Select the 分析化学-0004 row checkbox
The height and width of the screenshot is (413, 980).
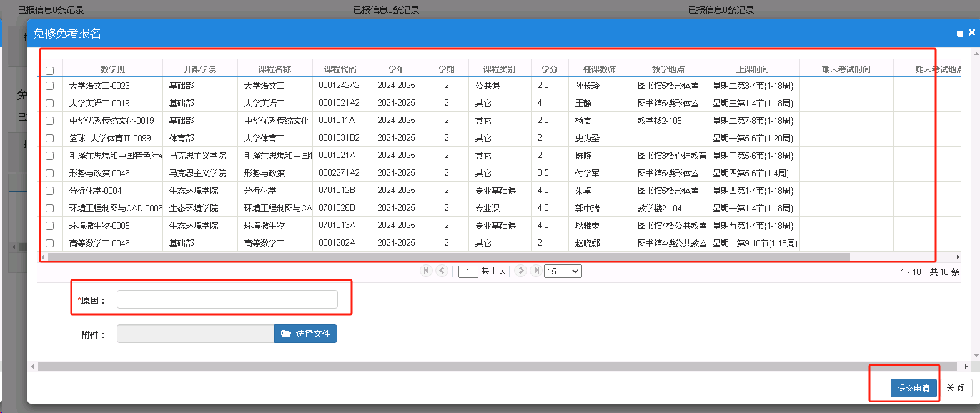tap(50, 191)
